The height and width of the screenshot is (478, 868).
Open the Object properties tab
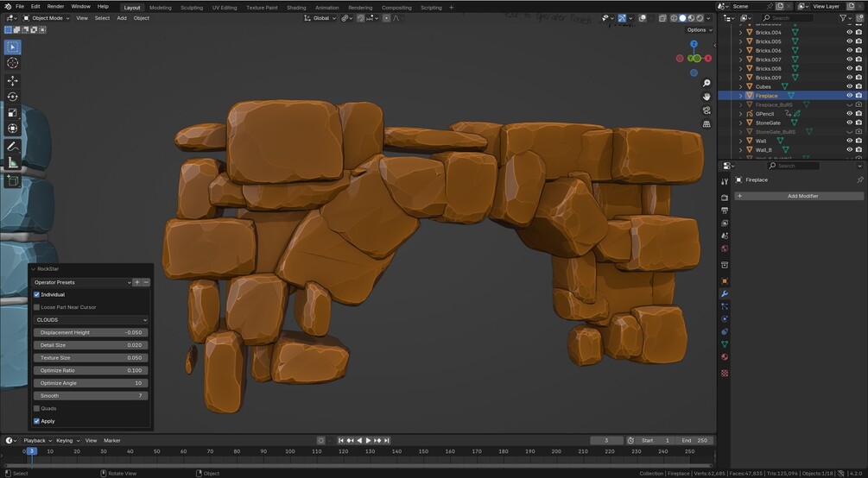click(724, 281)
